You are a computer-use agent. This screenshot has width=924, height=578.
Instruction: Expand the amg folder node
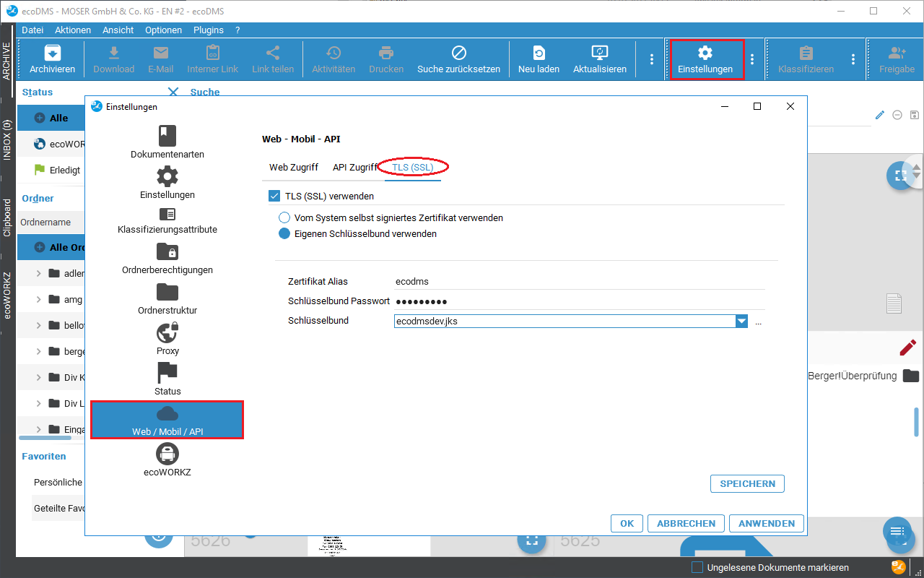click(38, 299)
